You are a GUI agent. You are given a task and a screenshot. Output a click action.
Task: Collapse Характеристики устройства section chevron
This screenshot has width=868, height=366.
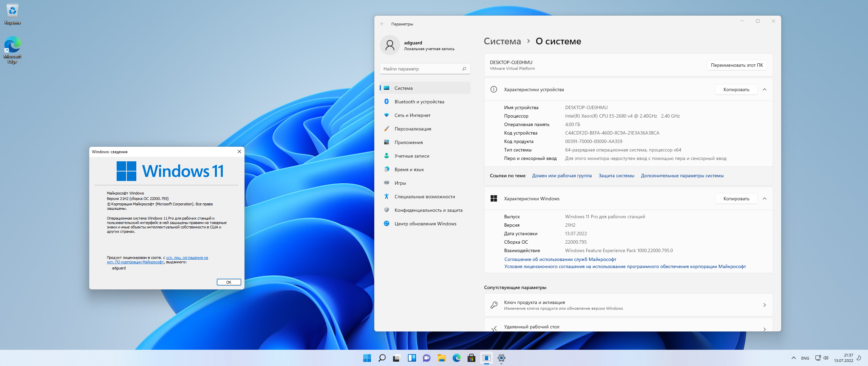pos(765,89)
